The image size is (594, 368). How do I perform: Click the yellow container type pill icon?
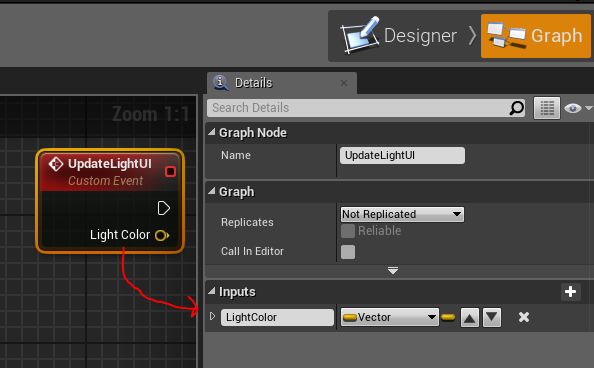coord(448,317)
